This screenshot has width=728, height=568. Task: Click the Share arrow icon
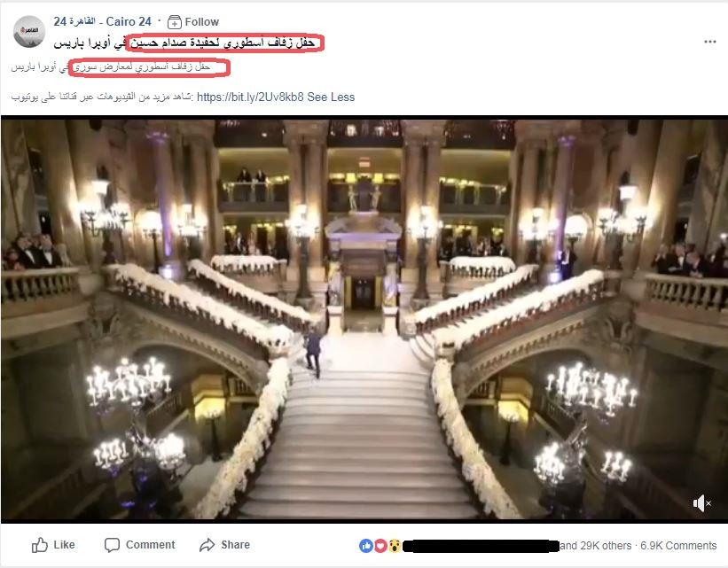(x=207, y=545)
